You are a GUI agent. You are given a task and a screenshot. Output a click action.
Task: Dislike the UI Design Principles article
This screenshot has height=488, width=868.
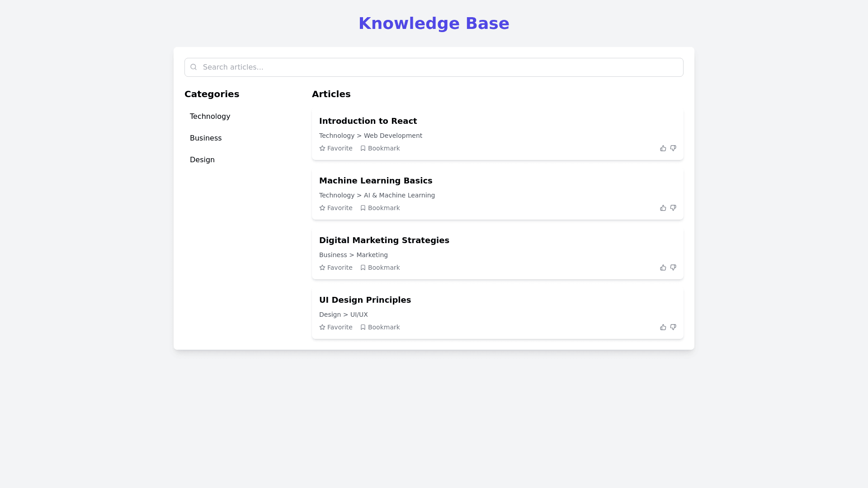[x=673, y=327]
